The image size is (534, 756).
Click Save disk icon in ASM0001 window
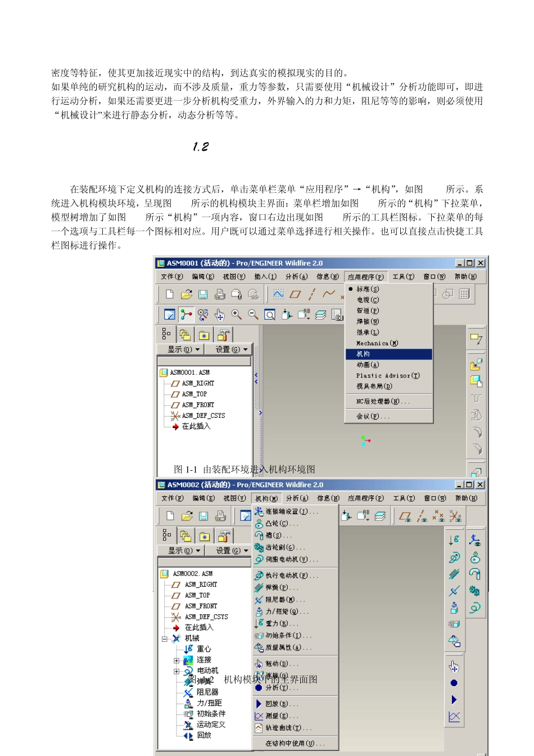(x=203, y=294)
